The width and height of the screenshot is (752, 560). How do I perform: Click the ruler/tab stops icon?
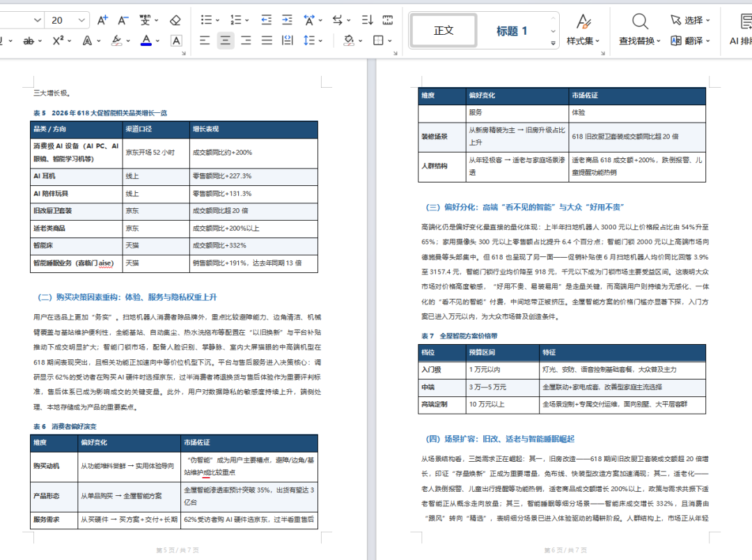pyautogui.click(x=388, y=20)
